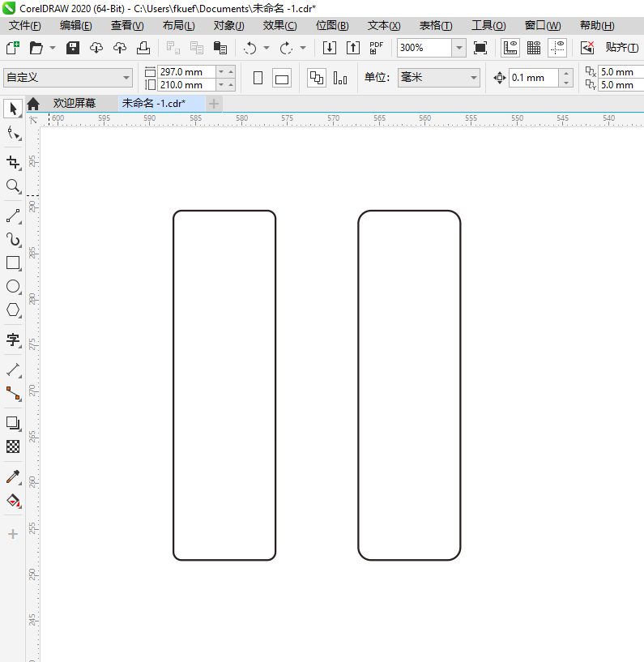644x662 pixels.
Task: Click the plus Quick Customize toolbox button
Action: coord(13,534)
